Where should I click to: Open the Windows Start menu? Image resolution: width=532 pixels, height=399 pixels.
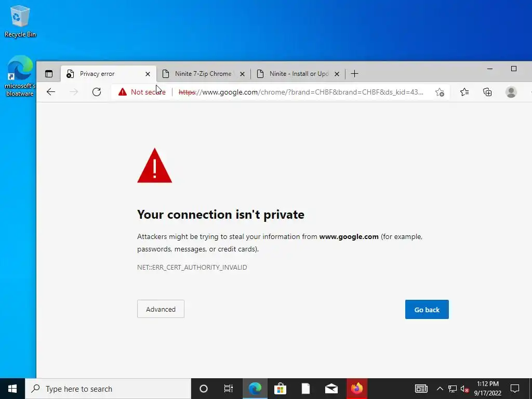point(12,389)
